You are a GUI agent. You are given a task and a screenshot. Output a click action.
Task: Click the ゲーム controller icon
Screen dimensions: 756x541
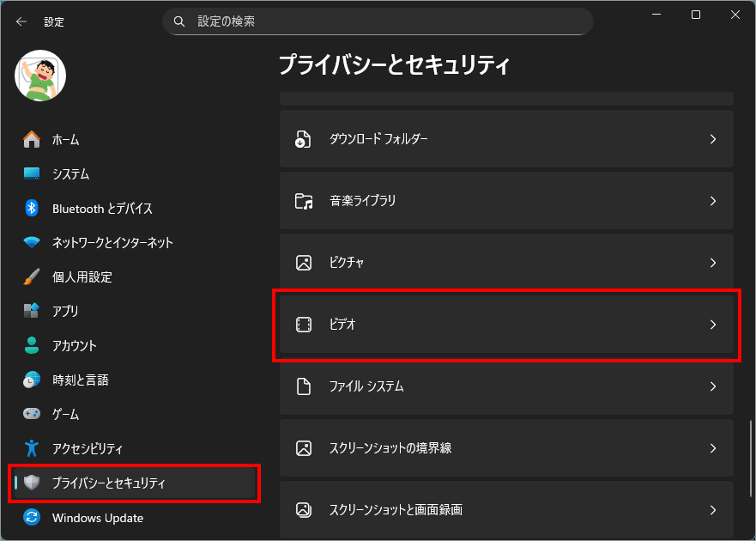pos(32,414)
